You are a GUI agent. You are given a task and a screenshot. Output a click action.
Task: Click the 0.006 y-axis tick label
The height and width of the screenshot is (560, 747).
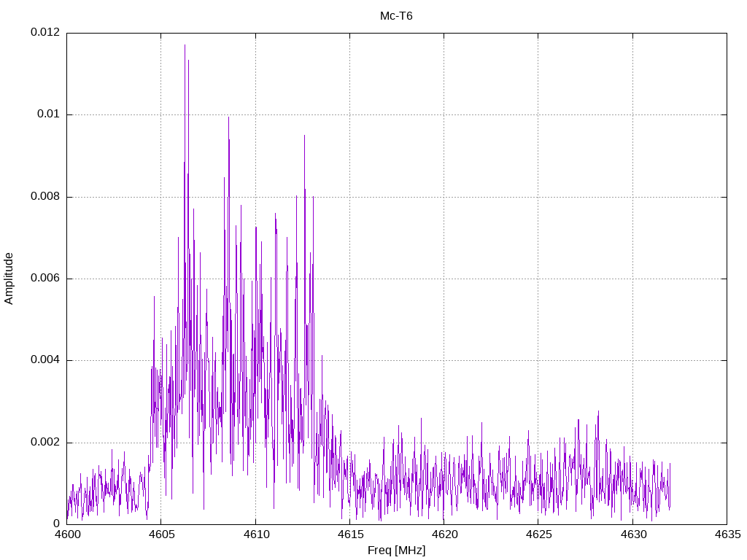click(x=45, y=279)
